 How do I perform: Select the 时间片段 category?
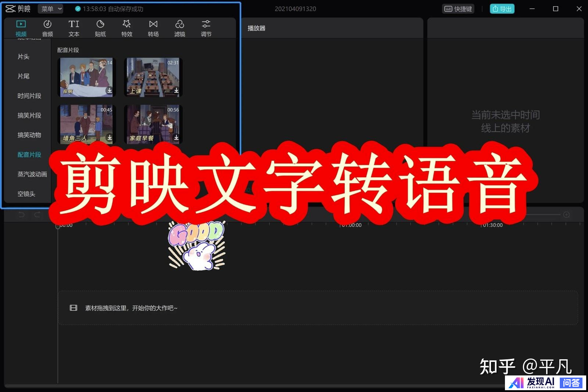point(29,96)
